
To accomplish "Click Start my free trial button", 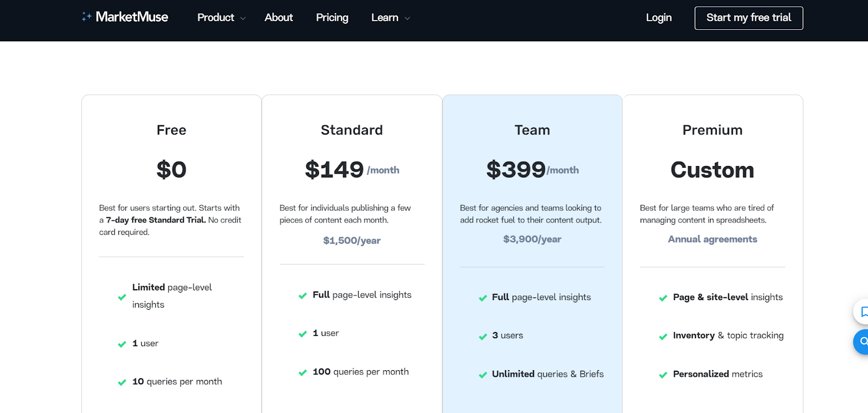I will tap(749, 18).
